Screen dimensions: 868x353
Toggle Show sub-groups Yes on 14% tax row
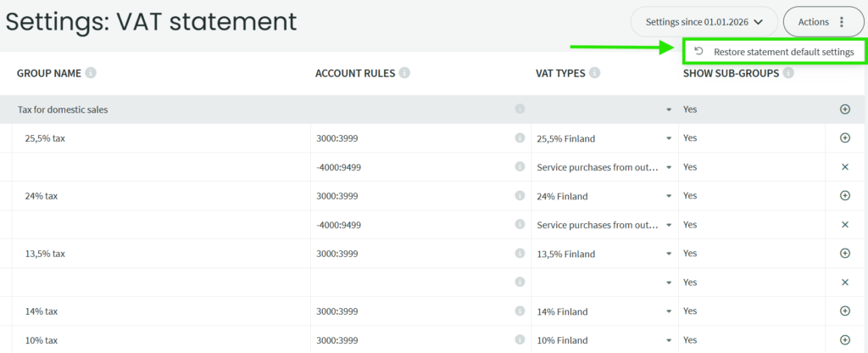(690, 311)
